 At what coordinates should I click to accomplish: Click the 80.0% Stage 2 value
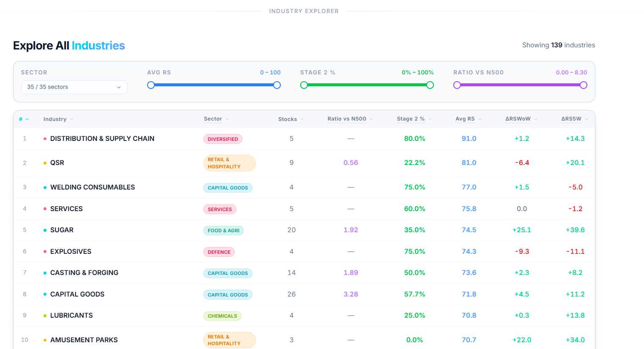[x=414, y=139]
